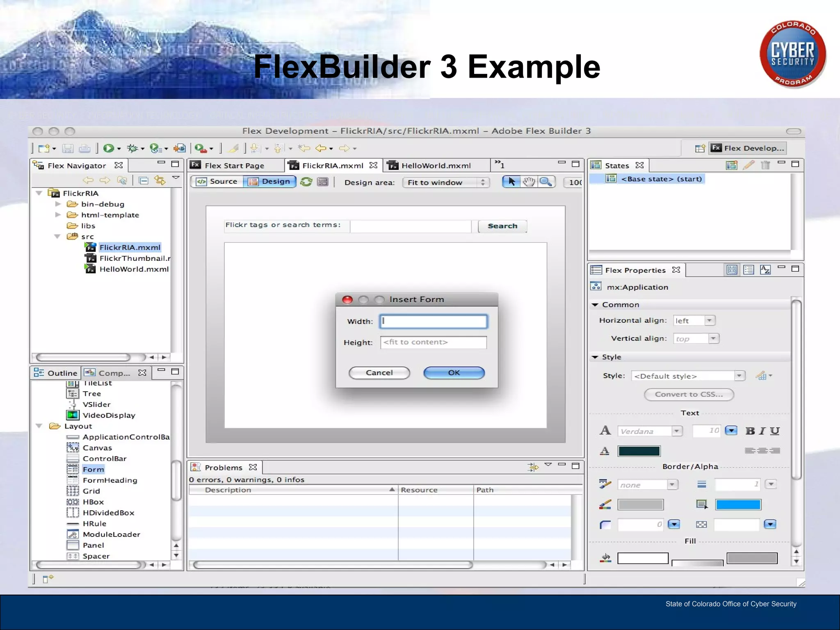Open the Flex Start Page tab
Image resolution: width=840 pixels, height=630 pixels.
tap(235, 165)
